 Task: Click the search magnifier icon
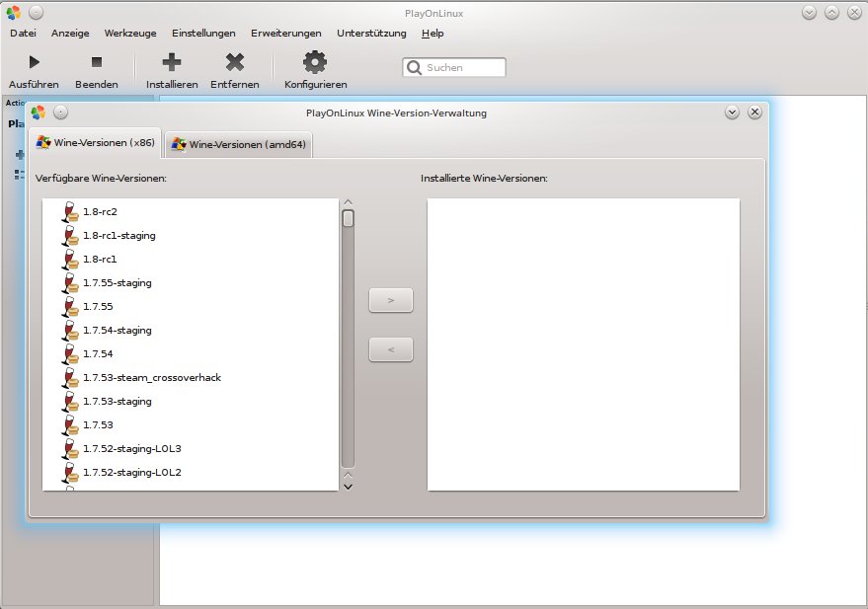pos(414,67)
